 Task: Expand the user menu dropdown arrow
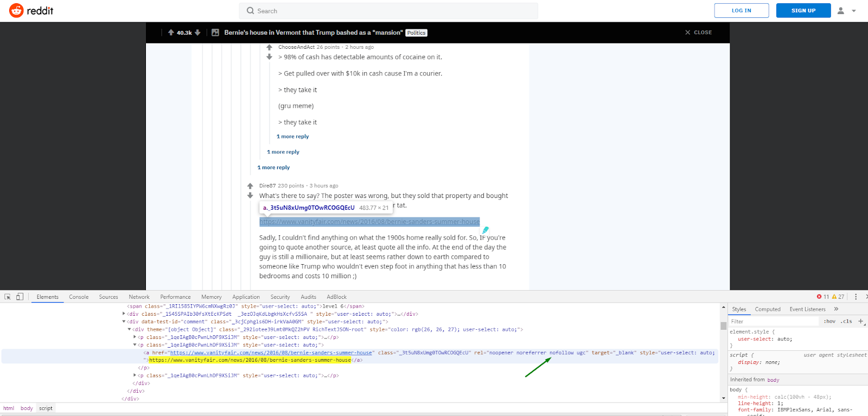[x=854, y=11]
